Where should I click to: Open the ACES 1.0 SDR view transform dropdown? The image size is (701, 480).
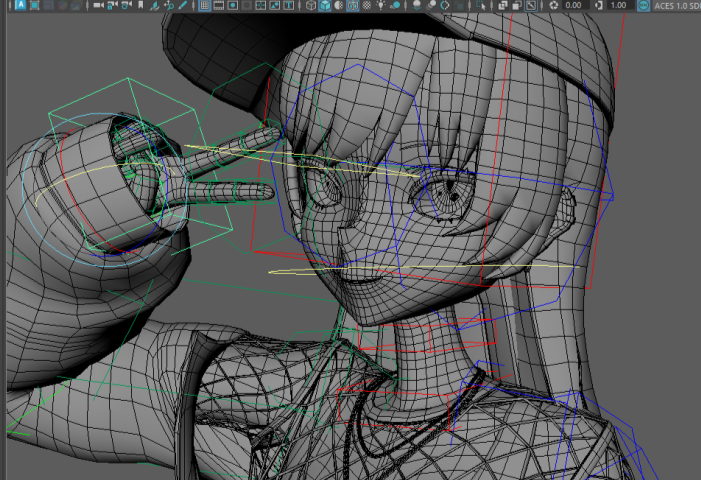point(680,5)
